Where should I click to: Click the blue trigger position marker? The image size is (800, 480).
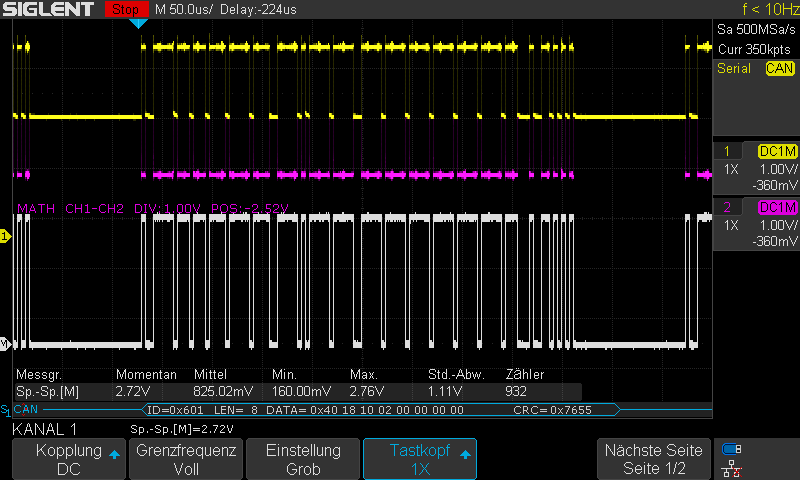pos(138,23)
